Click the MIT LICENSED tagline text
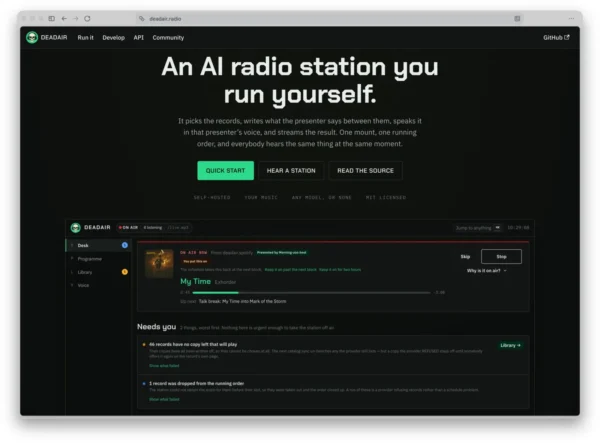Screen dimensions: 600x443 pyautogui.click(x=386, y=197)
